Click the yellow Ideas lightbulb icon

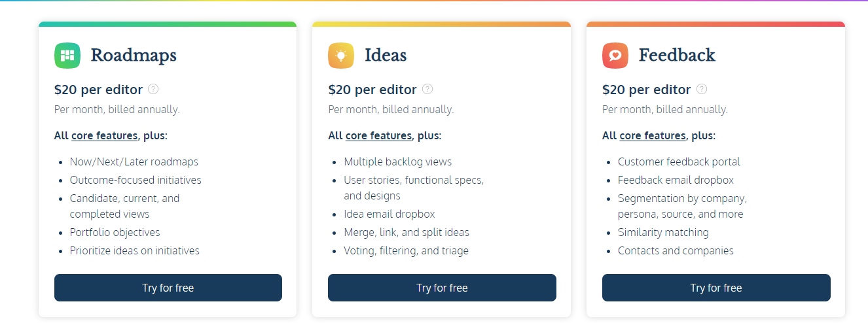coord(341,56)
